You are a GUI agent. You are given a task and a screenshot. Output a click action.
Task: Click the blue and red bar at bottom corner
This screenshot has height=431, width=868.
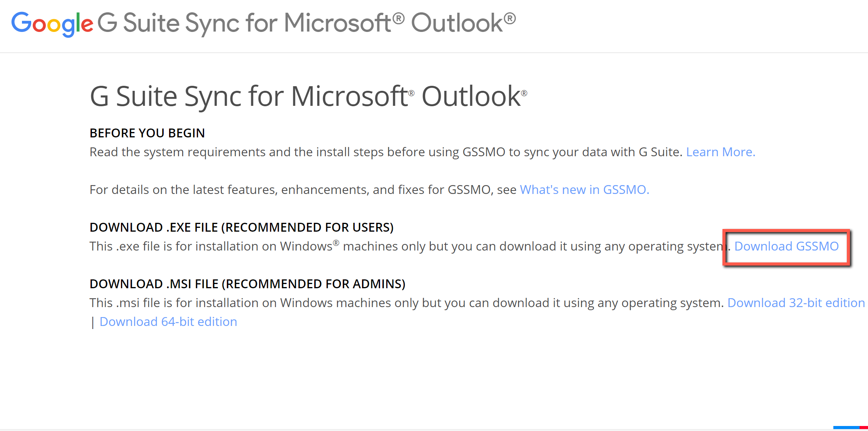[x=850, y=428]
